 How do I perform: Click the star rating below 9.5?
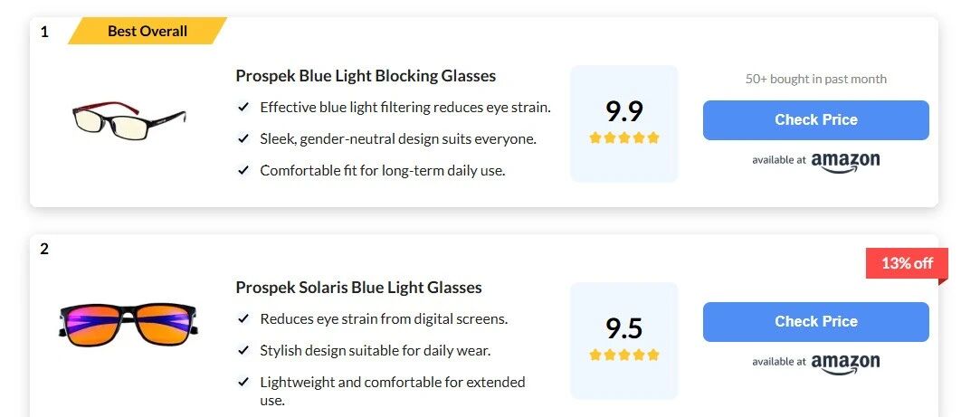[623, 355]
